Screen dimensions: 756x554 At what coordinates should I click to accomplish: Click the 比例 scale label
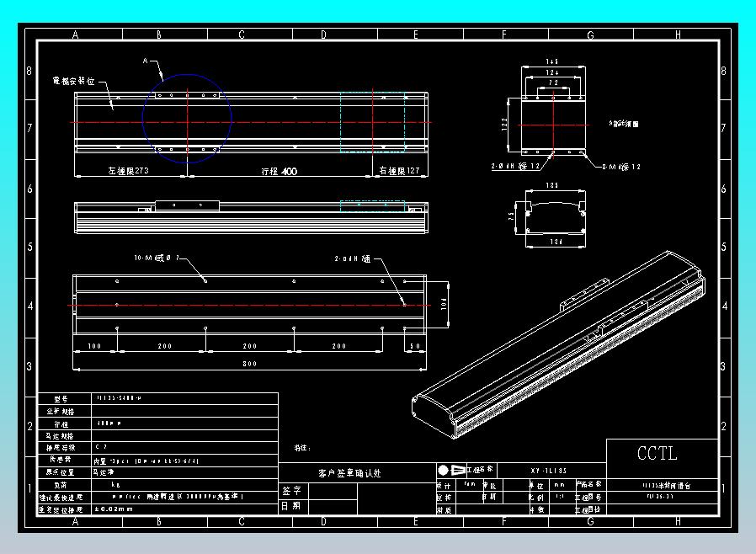[x=536, y=497]
